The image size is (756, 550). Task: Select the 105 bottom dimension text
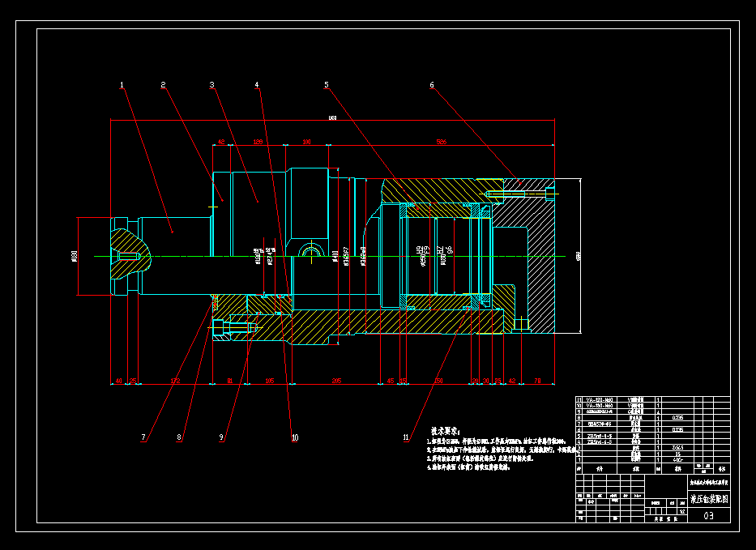click(x=270, y=381)
